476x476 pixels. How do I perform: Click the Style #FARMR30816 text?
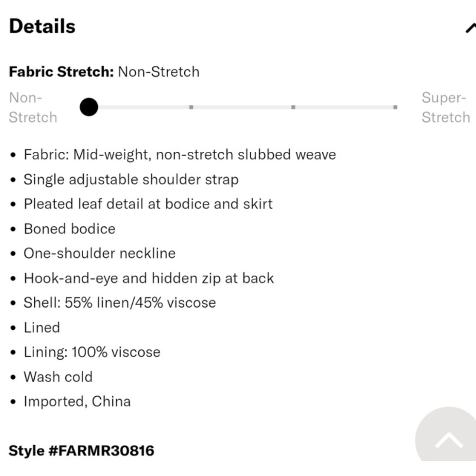tap(81, 450)
